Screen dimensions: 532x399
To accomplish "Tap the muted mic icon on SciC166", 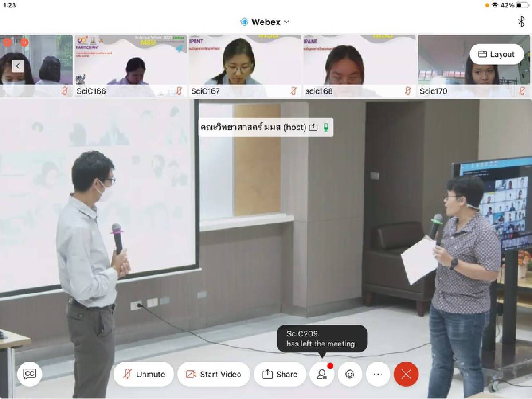I will pos(179,91).
